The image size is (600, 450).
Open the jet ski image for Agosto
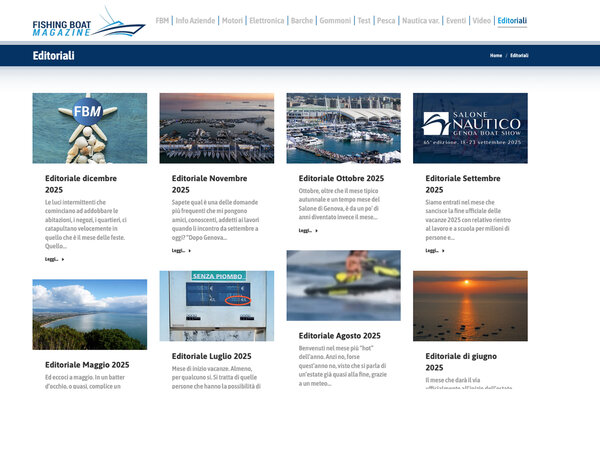[343, 285]
